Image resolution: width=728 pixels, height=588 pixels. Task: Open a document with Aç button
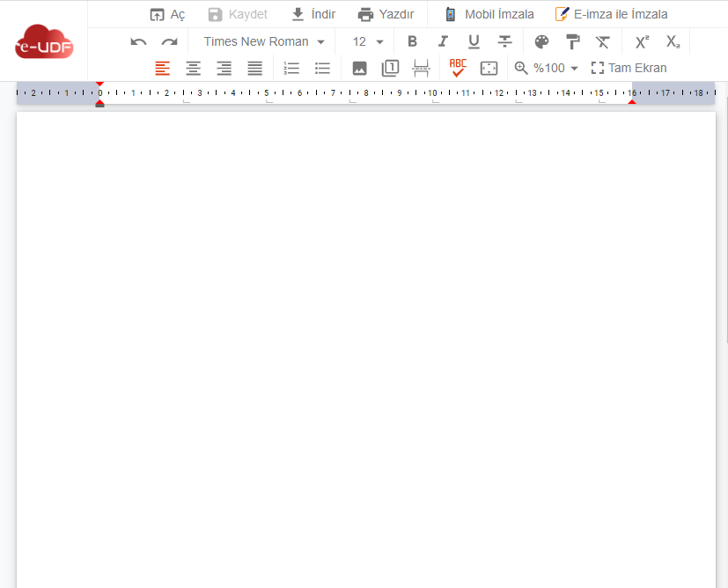[167, 14]
